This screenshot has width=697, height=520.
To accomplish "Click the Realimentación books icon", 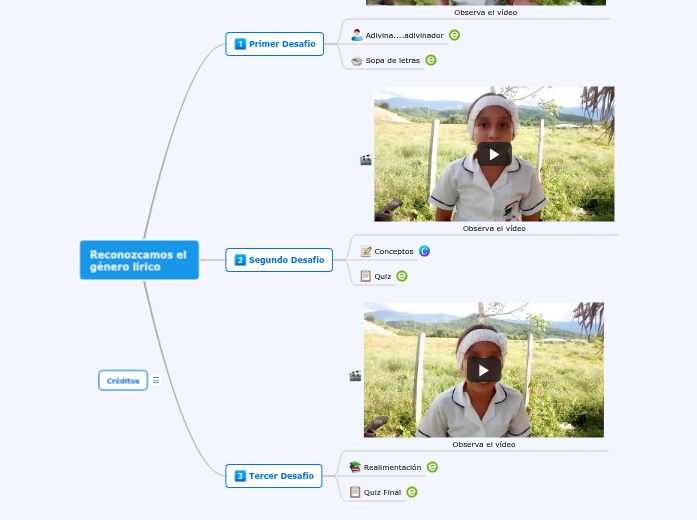I will [x=355, y=467].
